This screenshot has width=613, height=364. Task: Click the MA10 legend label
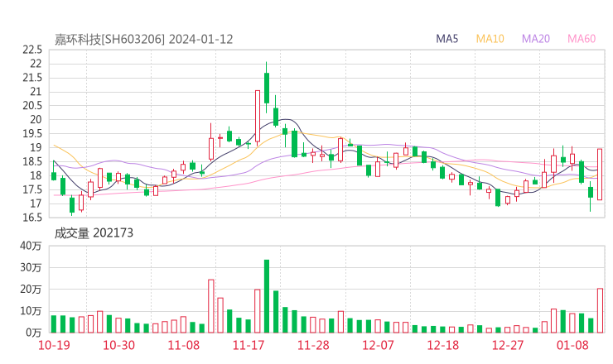490,39
